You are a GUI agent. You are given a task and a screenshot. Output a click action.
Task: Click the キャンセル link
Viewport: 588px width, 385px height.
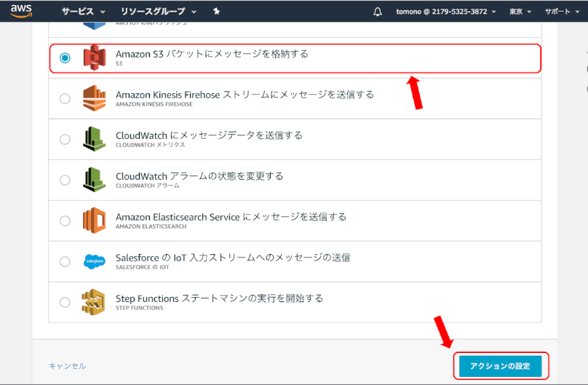[67, 366]
